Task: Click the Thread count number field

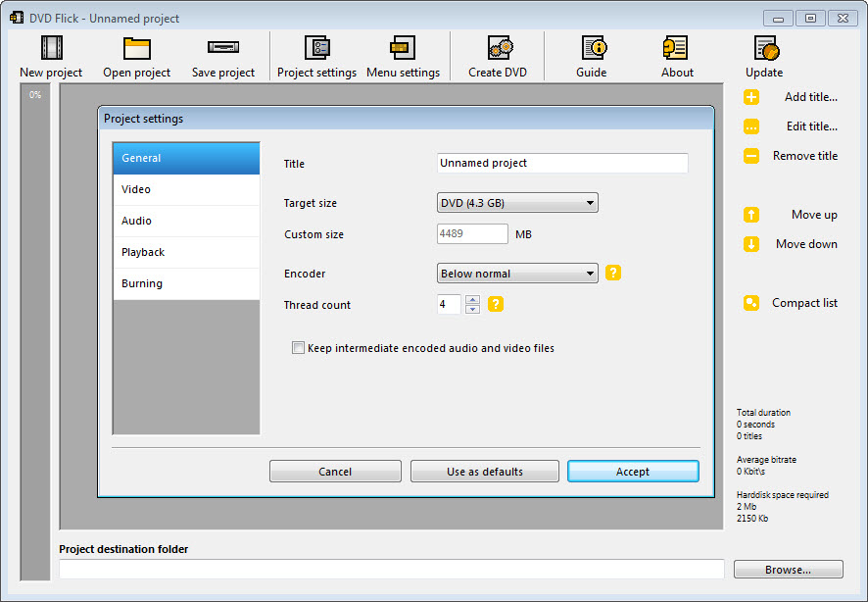Action: point(449,304)
